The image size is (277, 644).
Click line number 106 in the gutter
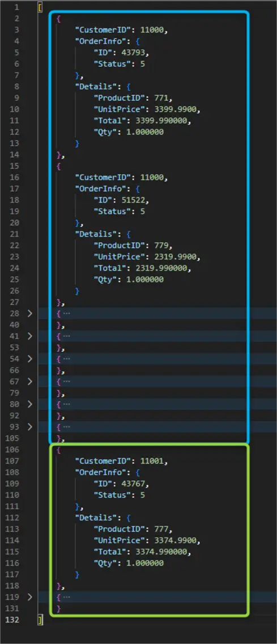(x=12, y=450)
